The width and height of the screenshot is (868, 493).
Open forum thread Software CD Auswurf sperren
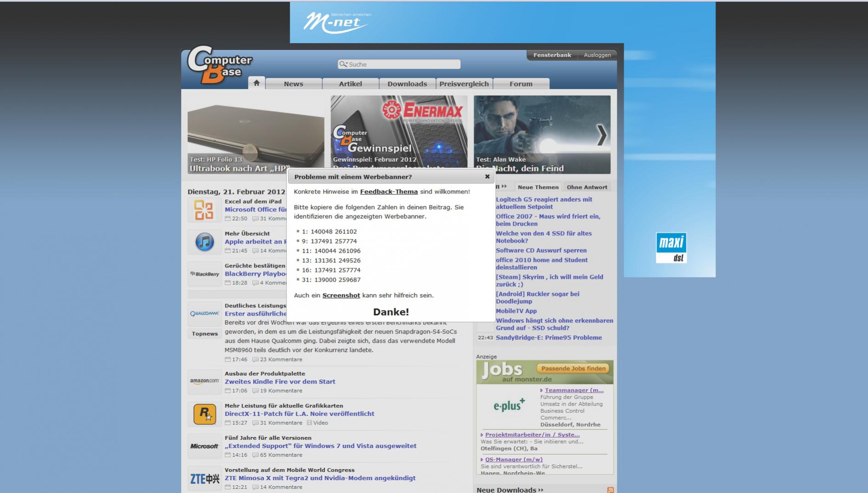[x=541, y=250]
